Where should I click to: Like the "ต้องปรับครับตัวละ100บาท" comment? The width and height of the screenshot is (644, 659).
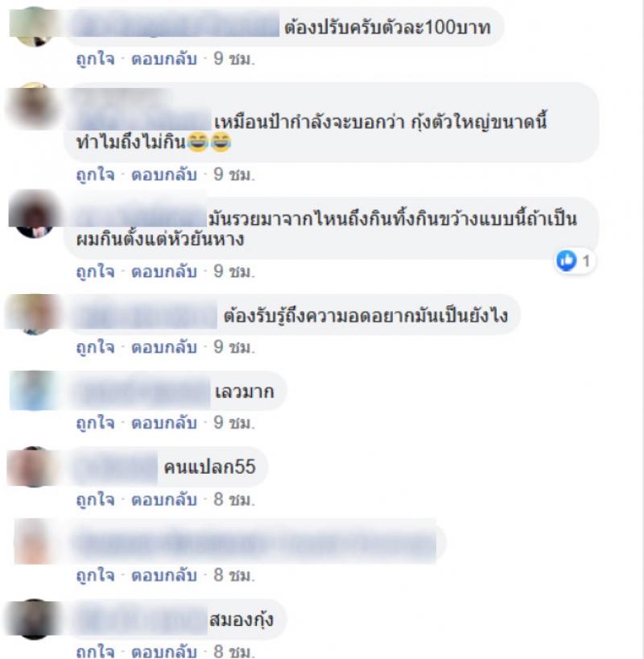click(95, 59)
